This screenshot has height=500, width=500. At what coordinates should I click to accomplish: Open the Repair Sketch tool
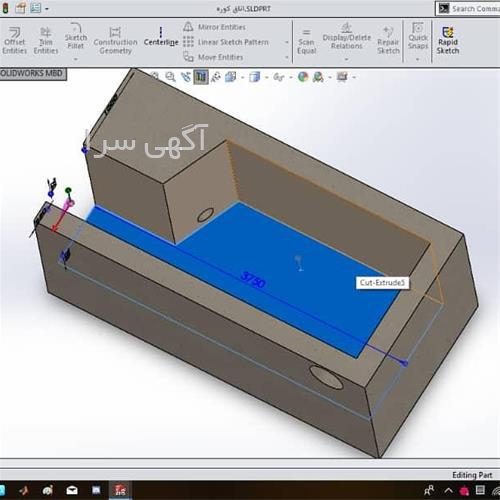pyautogui.click(x=388, y=41)
